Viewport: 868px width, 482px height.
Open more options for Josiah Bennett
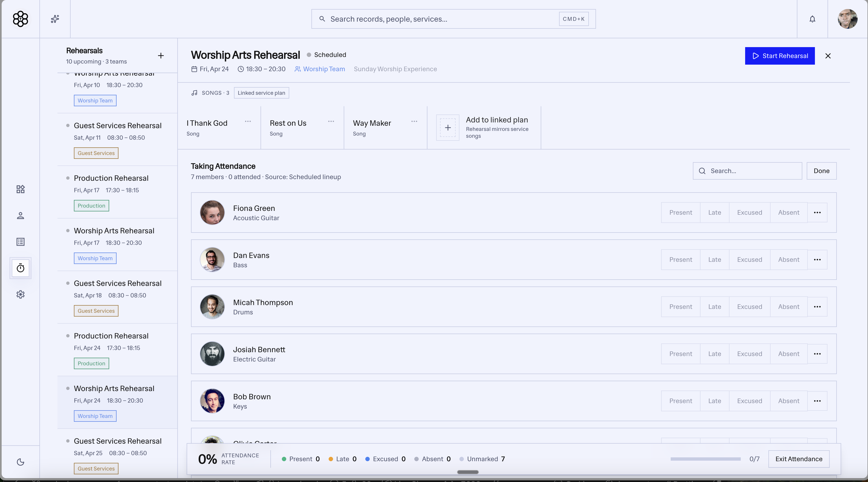[x=817, y=354]
